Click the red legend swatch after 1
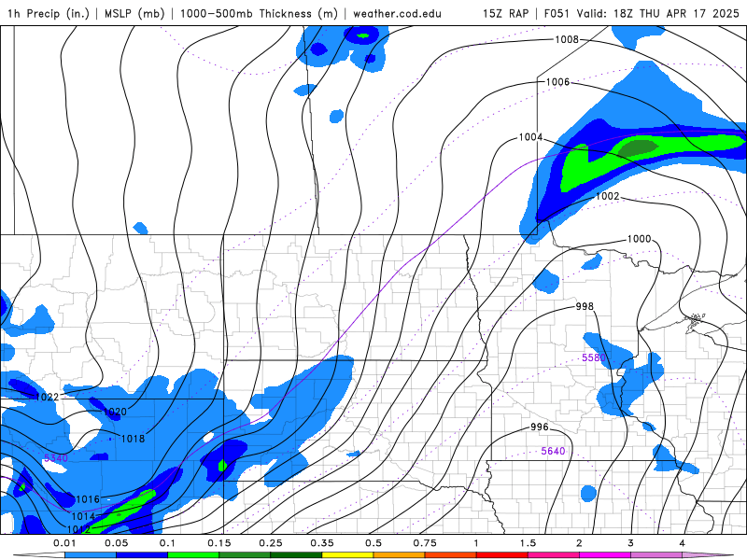This screenshot has height=560, width=747. (x=502, y=555)
